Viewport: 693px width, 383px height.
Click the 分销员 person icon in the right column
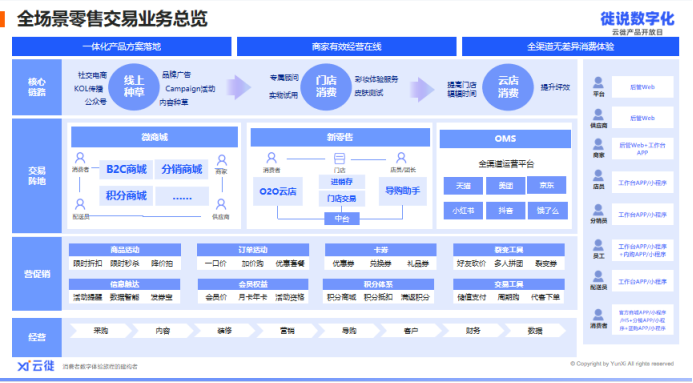point(598,210)
